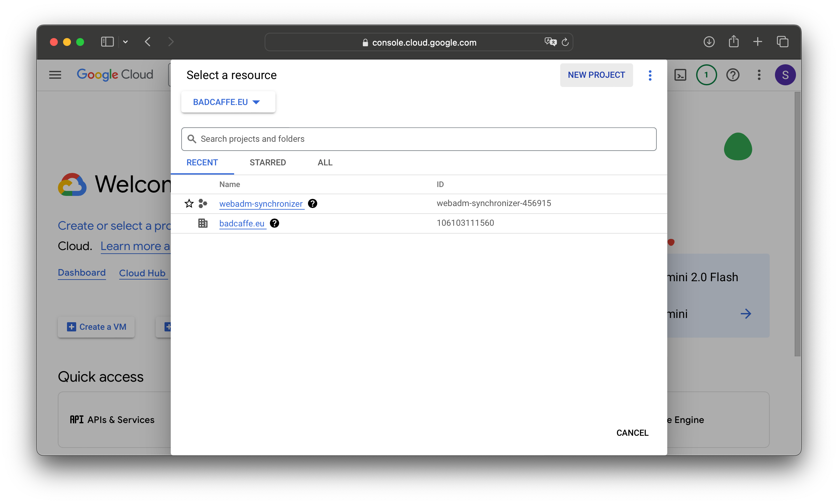Click the page vertical scrollbar
Image resolution: width=838 pixels, height=504 pixels.
pos(797,224)
